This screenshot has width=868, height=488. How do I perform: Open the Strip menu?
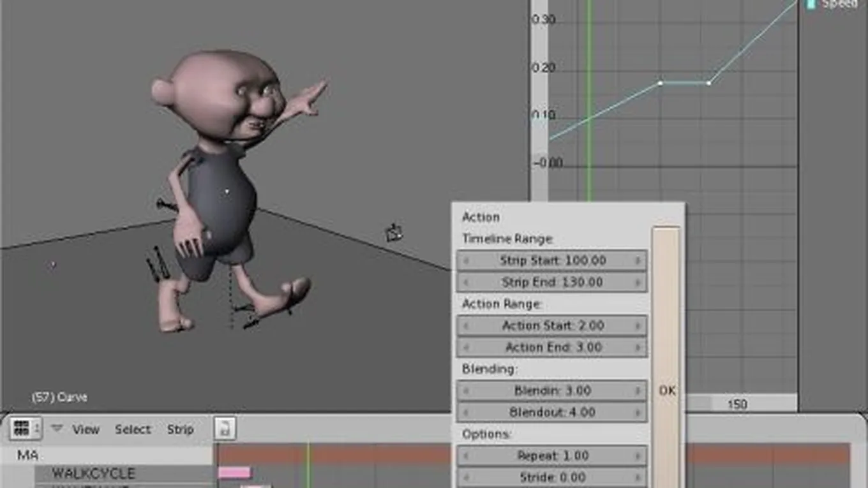coord(180,429)
